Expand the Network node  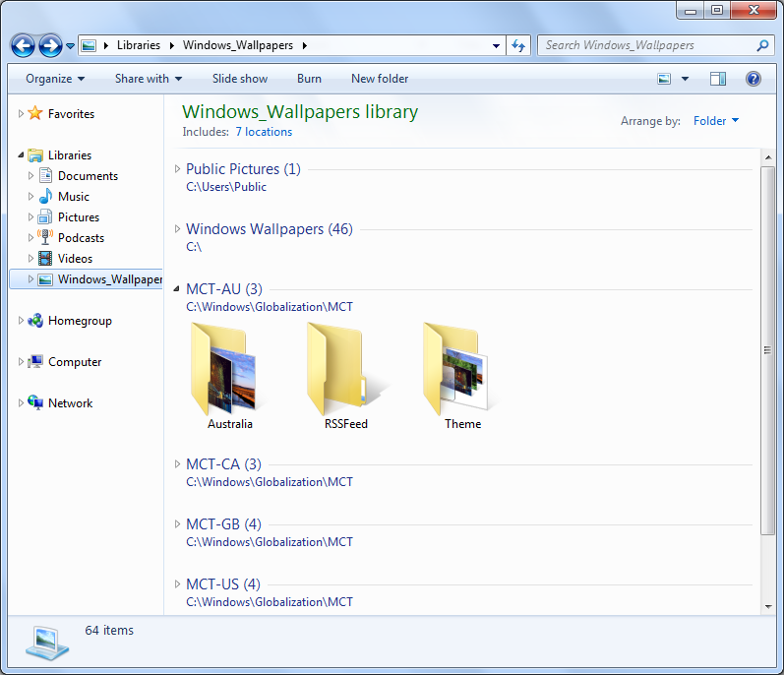click(x=21, y=402)
